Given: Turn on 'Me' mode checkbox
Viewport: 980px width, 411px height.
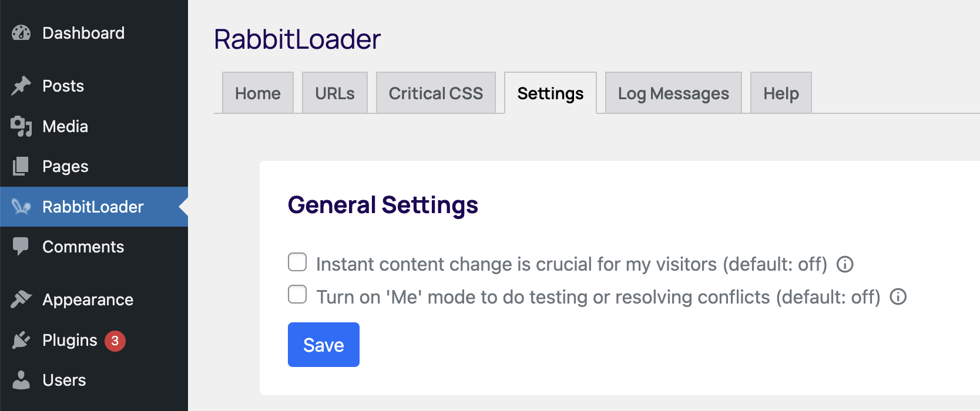Looking at the screenshot, I should point(297,294).
